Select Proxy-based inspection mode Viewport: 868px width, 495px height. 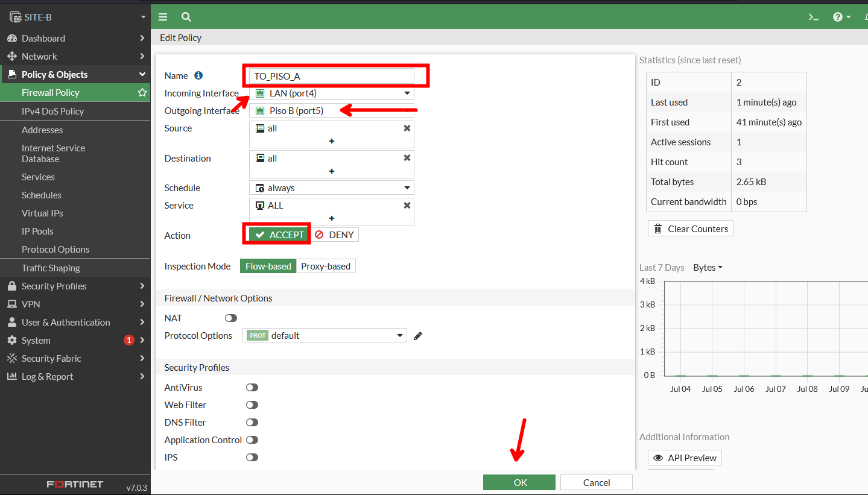coord(326,266)
